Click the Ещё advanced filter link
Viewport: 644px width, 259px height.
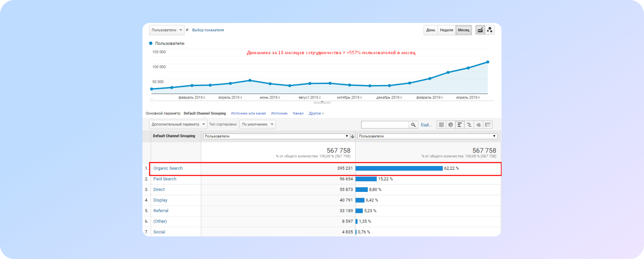point(426,125)
